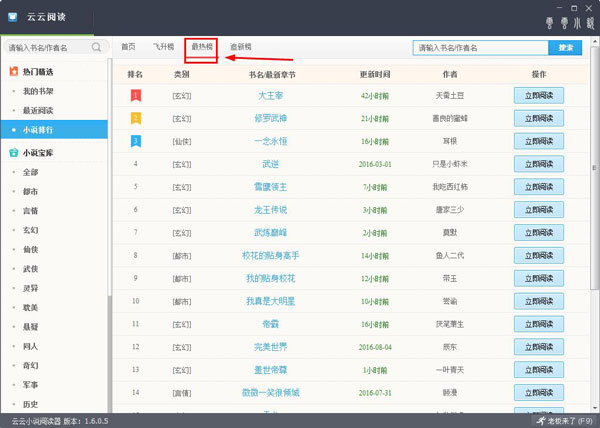Open the book link 龙王传说
The height and width of the screenshot is (428, 600).
coord(271,210)
